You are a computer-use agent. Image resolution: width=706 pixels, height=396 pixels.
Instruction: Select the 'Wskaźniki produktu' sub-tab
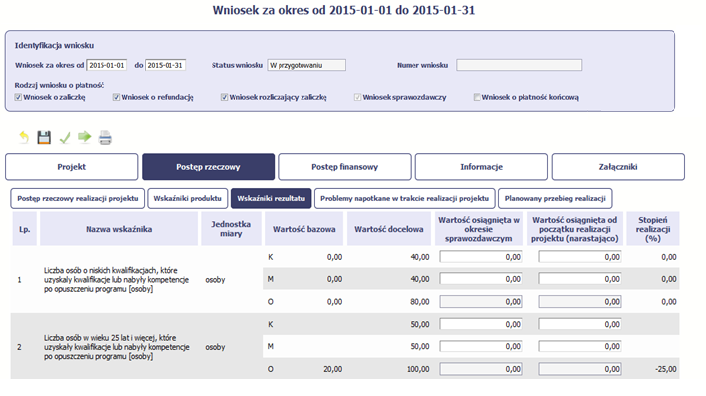point(188,198)
